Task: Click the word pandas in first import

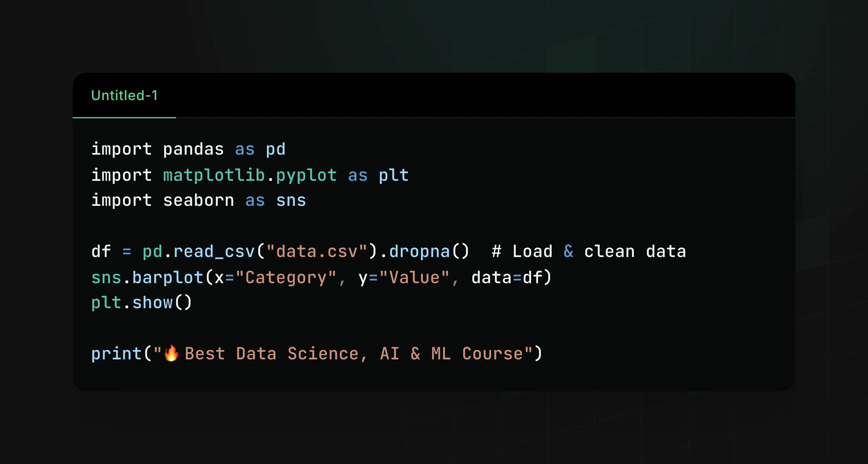Action: [x=193, y=149]
